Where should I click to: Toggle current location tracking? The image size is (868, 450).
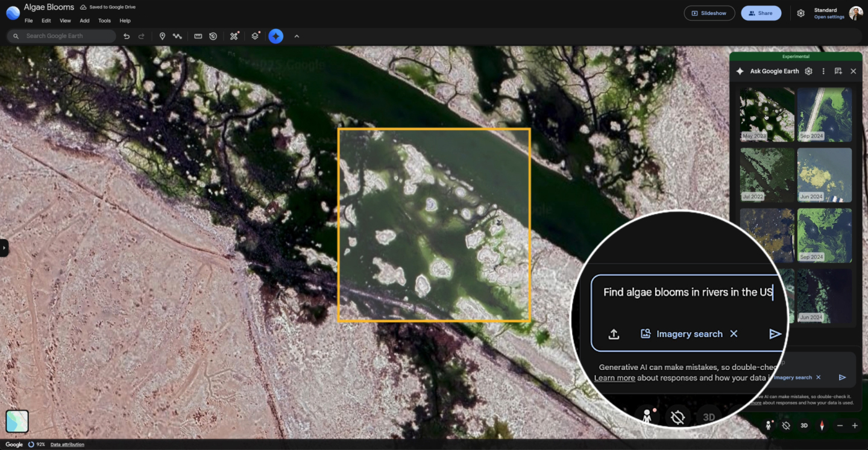(x=786, y=425)
